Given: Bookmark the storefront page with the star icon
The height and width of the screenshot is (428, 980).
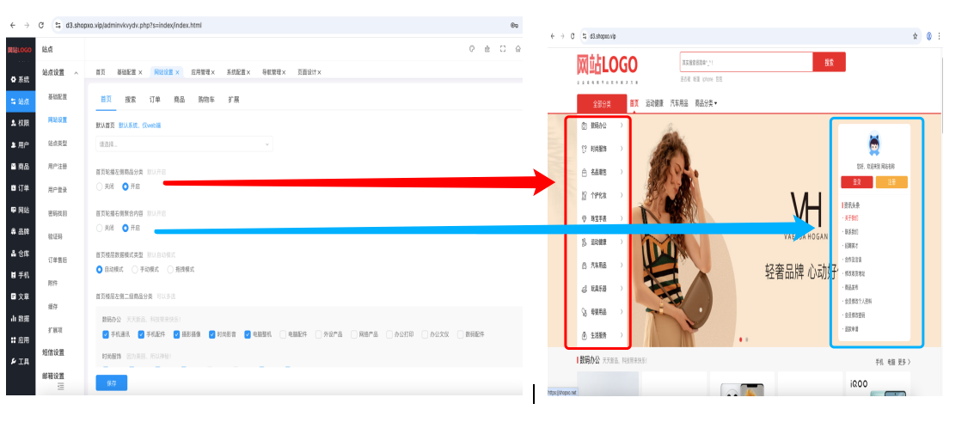Looking at the screenshot, I should (x=916, y=36).
